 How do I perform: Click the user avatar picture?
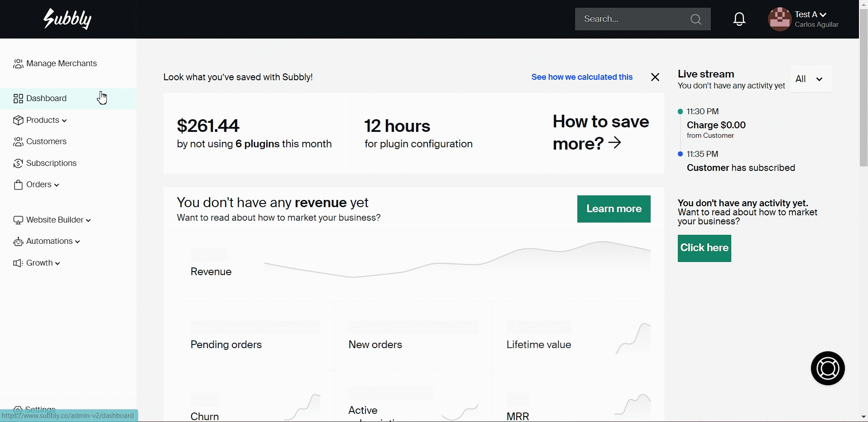tap(780, 19)
